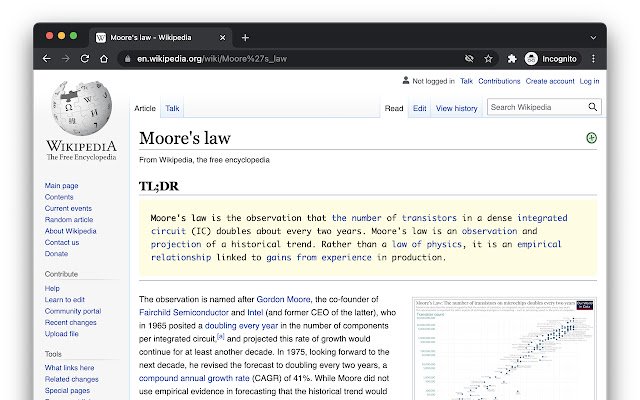Open the Extensions puzzle icon
The height and width of the screenshot is (400, 640).
pyautogui.click(x=512, y=59)
